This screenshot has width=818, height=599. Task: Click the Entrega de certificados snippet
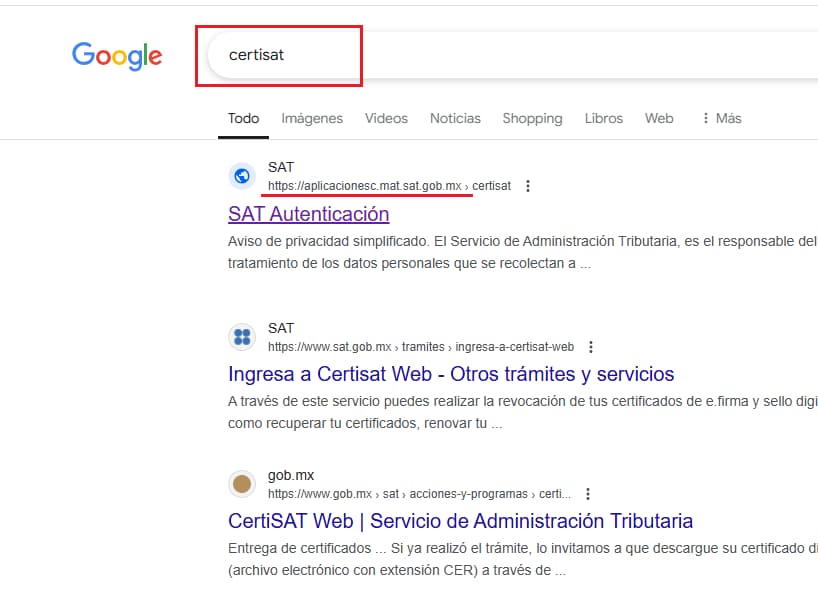pyautogui.click(x=522, y=559)
